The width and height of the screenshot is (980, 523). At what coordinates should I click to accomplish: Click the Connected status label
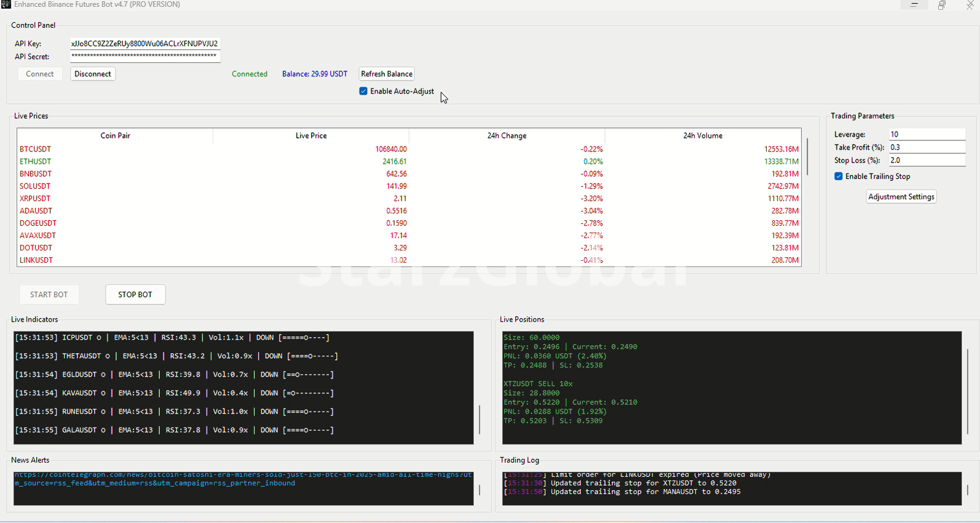pyautogui.click(x=250, y=74)
